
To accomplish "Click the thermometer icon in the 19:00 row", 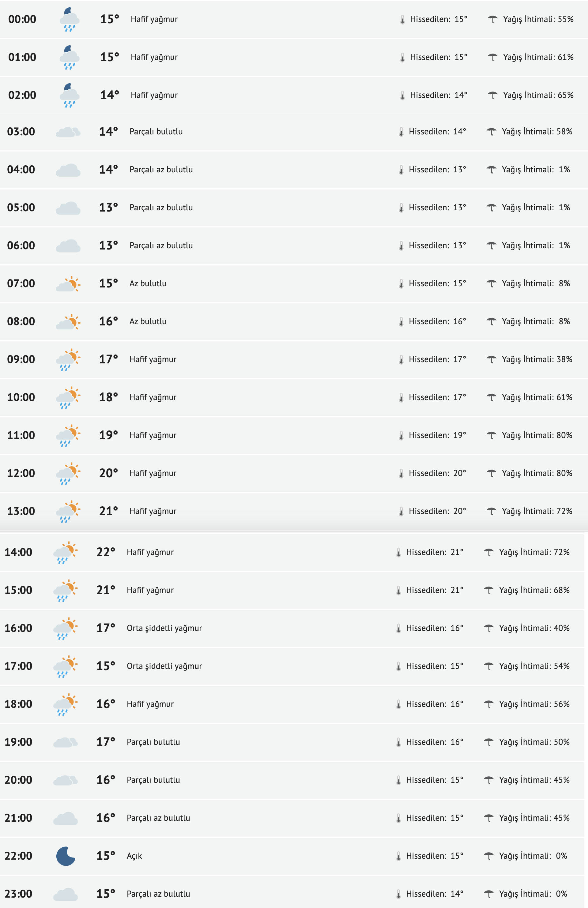I will pos(398,742).
